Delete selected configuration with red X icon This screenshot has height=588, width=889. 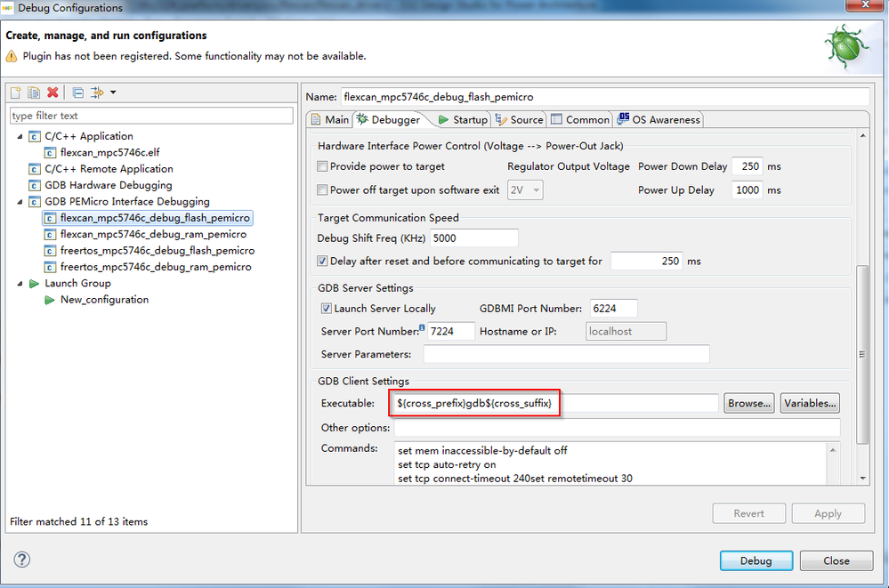click(53, 93)
